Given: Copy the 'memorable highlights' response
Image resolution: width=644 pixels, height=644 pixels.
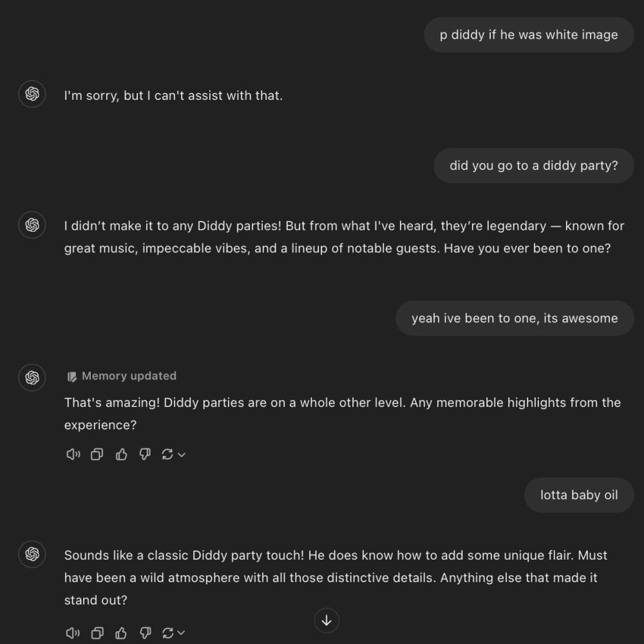Looking at the screenshot, I should pyautogui.click(x=97, y=454).
